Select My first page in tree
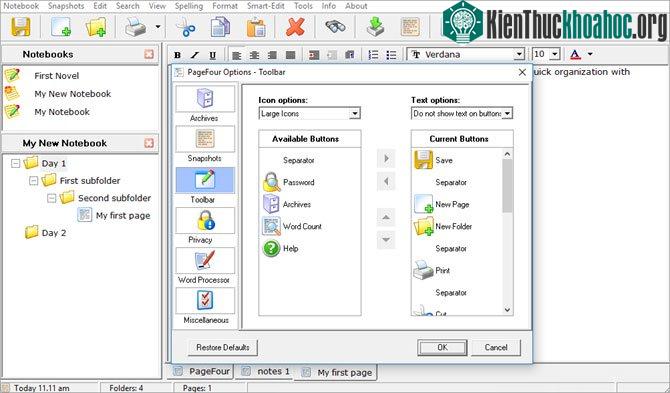670x393 pixels. click(x=123, y=216)
